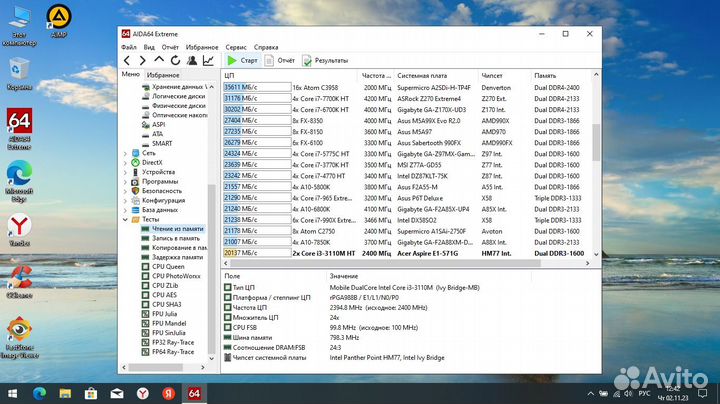The image size is (720, 404).
Task: Select the CPU PhotoWorxx test
Action: (171, 276)
